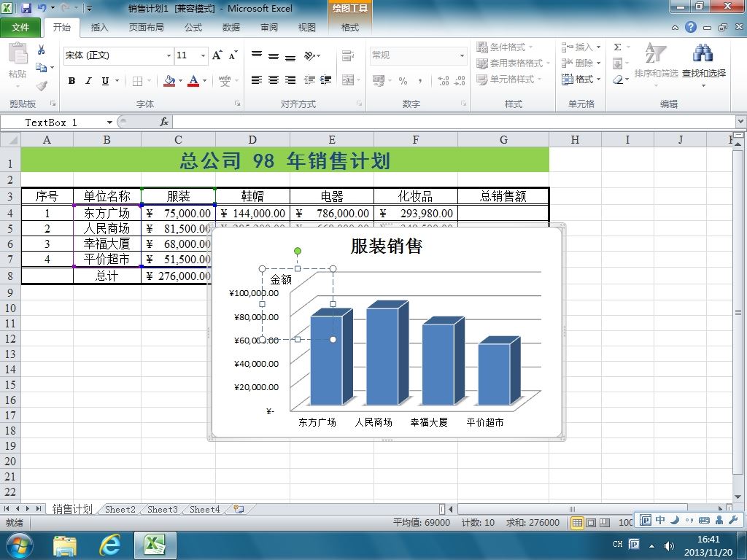Screen dimensions: 747x560
Task: Expand the formula bar
Action: pyautogui.click(x=741, y=122)
